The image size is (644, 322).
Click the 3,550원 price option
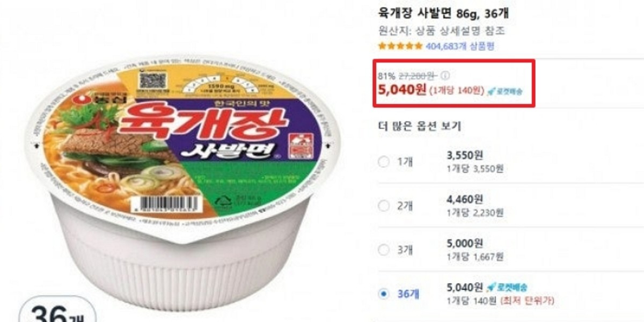(465, 156)
